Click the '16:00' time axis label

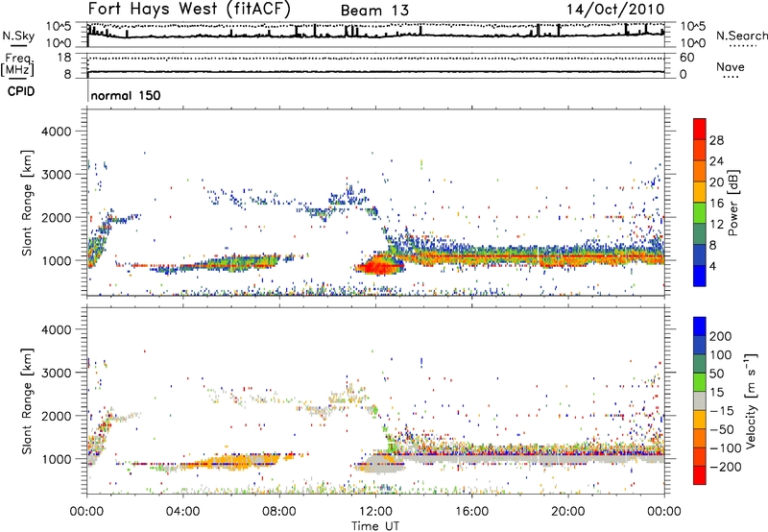pyautogui.click(x=471, y=512)
